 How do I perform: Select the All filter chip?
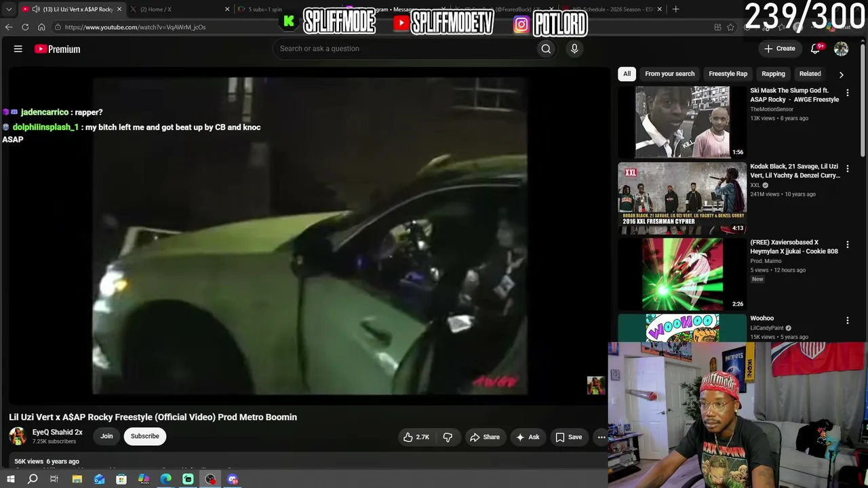pyautogui.click(x=627, y=74)
